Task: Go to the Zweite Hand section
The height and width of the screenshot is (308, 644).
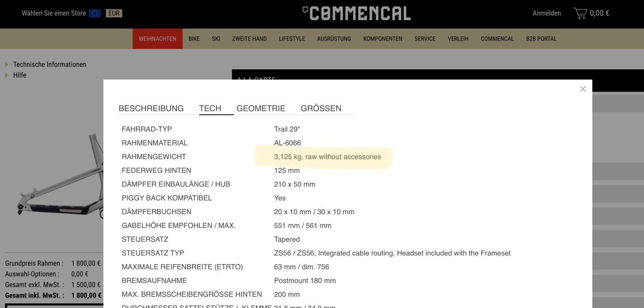Action: coord(249,39)
